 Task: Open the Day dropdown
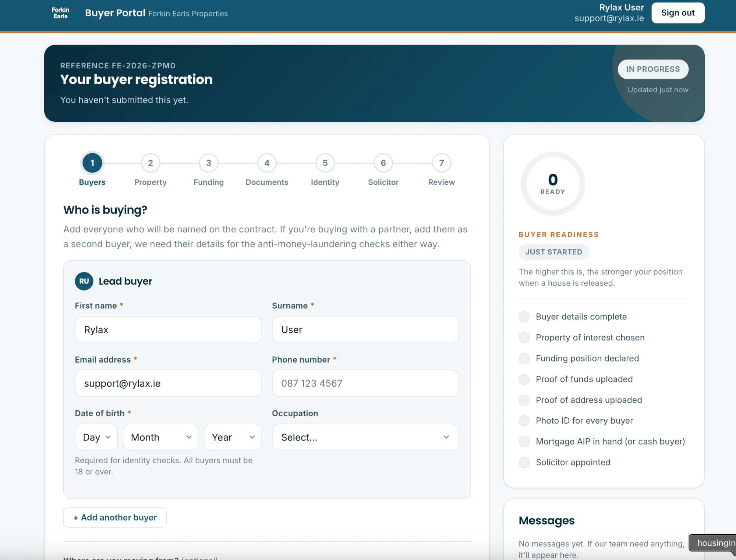(96, 437)
